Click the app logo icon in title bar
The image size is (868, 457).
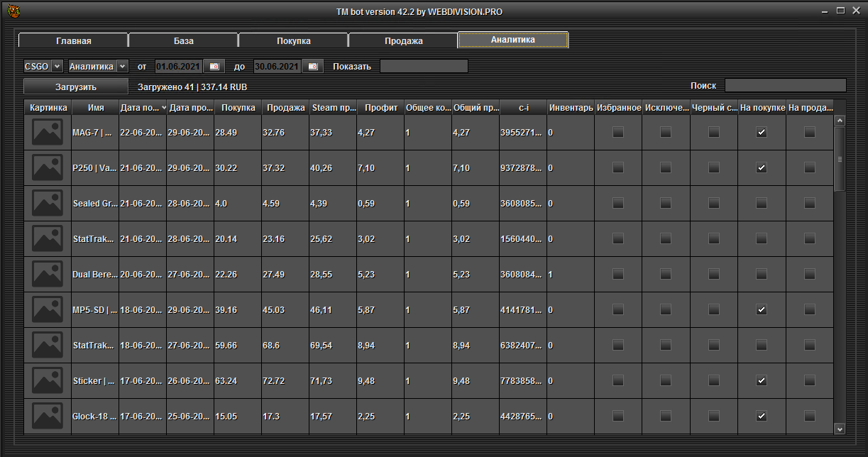click(13, 11)
